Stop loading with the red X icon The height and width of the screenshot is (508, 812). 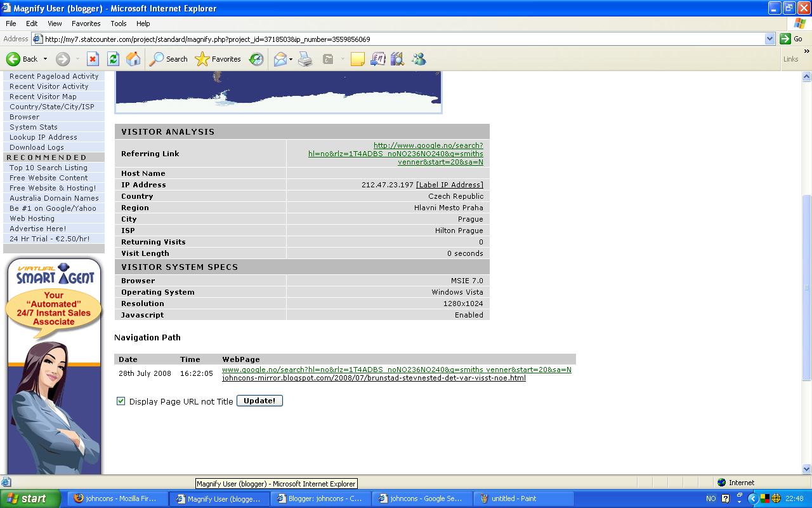[x=93, y=59]
